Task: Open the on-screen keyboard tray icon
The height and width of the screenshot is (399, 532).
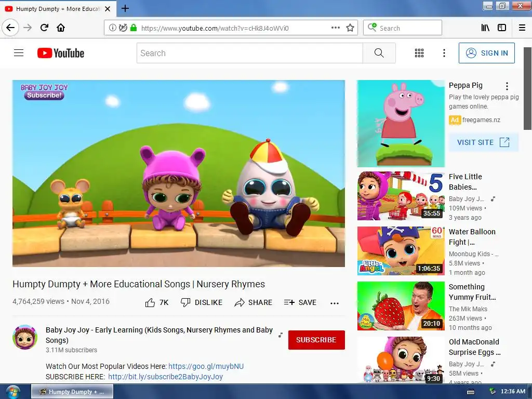Action: coord(471,392)
